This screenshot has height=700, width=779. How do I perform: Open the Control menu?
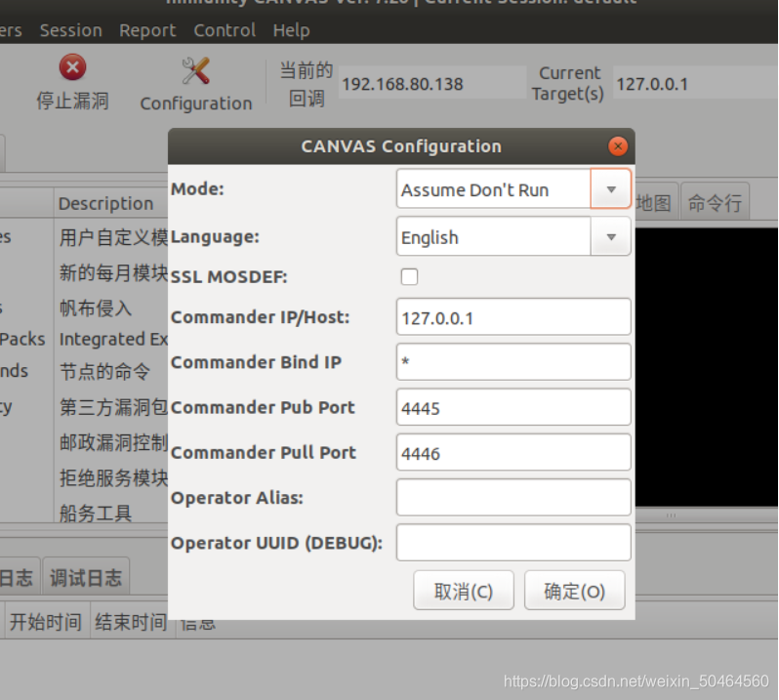225,30
